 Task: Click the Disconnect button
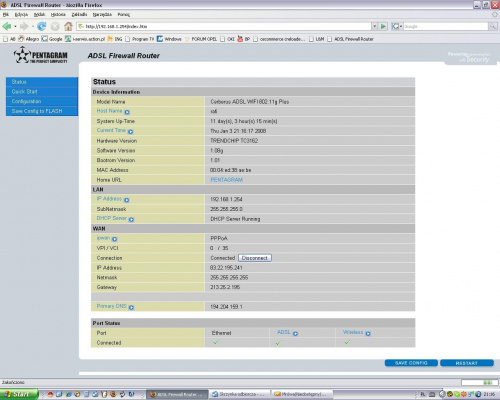pos(255,258)
